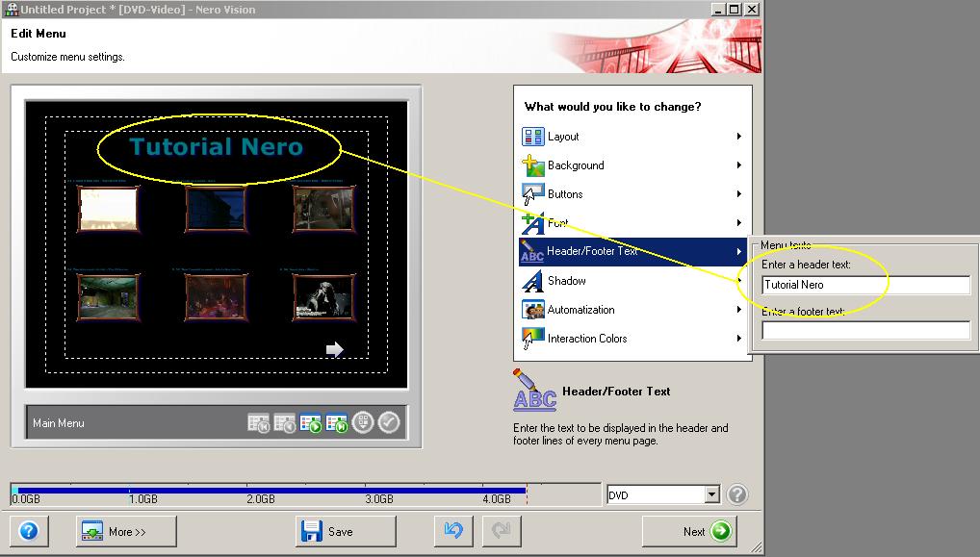Click the Next button

689,531
